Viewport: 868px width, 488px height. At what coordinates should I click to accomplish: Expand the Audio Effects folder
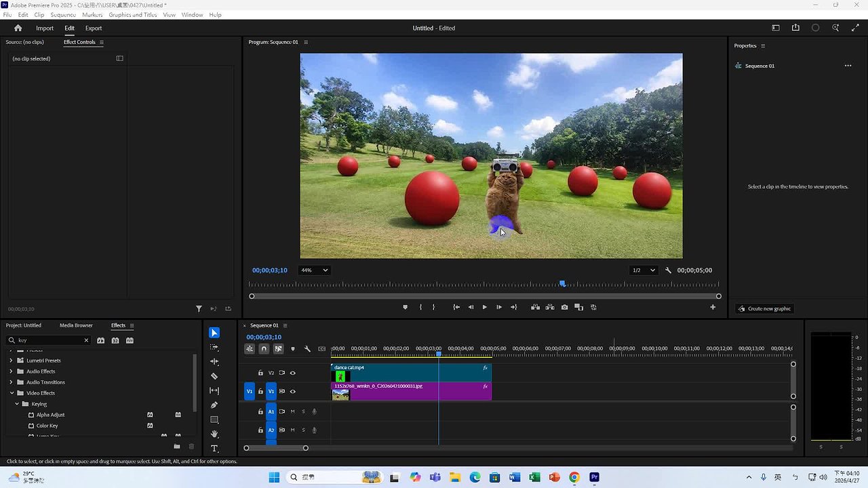pos(12,371)
